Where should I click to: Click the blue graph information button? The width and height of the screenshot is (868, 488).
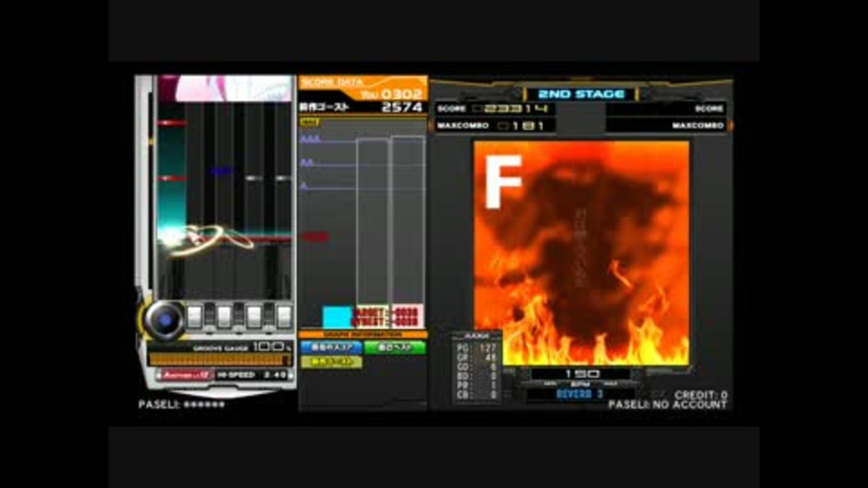[331, 347]
